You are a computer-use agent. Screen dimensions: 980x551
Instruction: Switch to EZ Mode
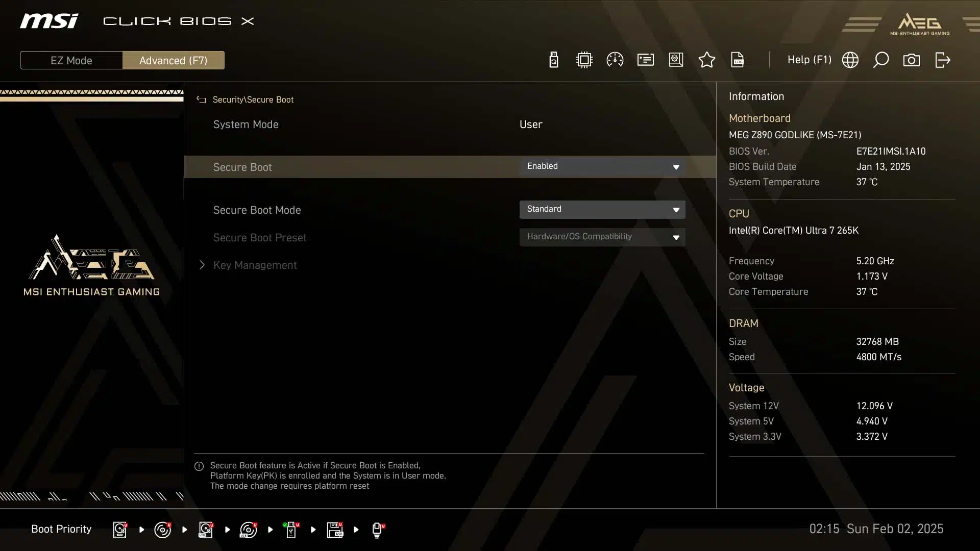coord(71,60)
